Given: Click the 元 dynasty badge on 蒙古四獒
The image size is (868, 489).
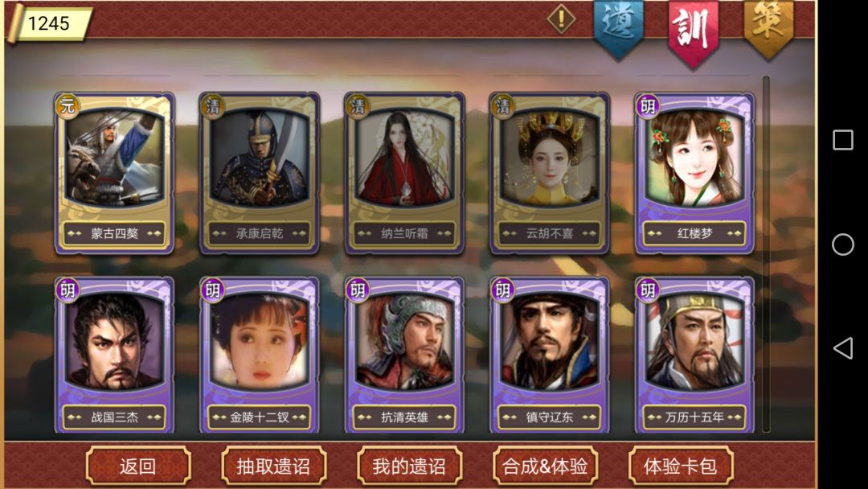Looking at the screenshot, I should click(68, 106).
